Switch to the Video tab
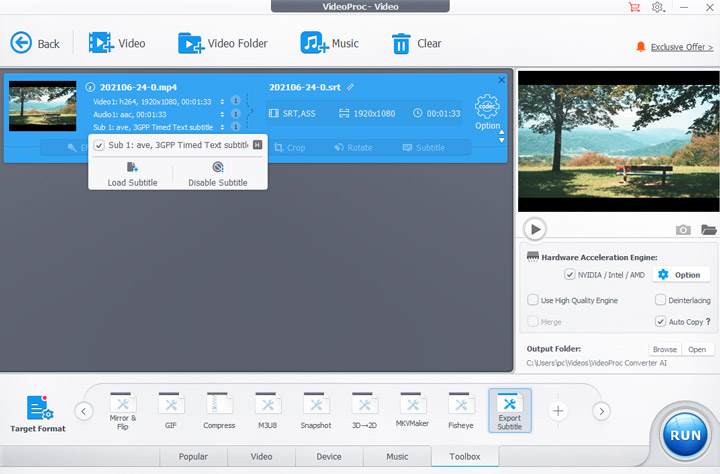Image resolution: width=720 pixels, height=474 pixels. pyautogui.click(x=261, y=457)
